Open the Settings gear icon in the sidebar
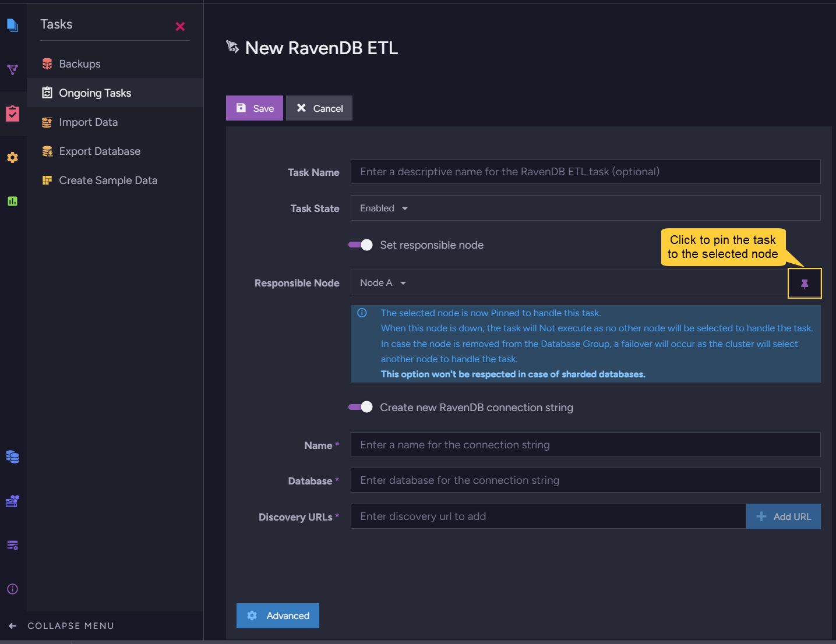 [x=12, y=157]
